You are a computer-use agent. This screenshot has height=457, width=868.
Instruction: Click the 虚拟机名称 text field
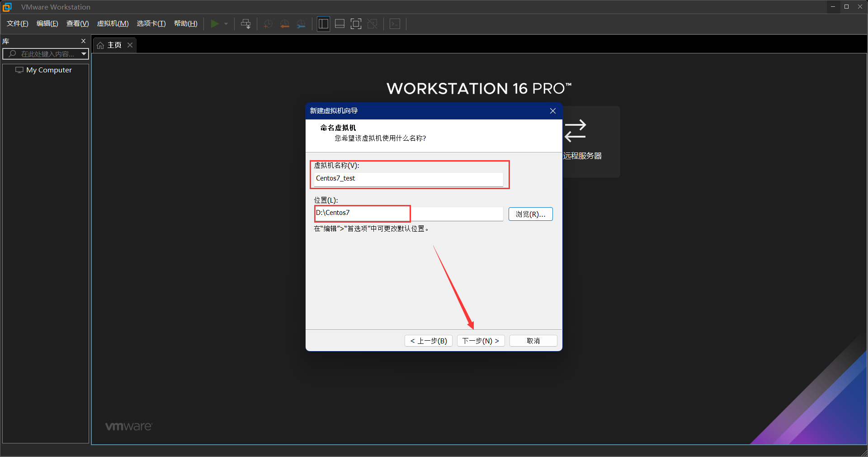409,179
